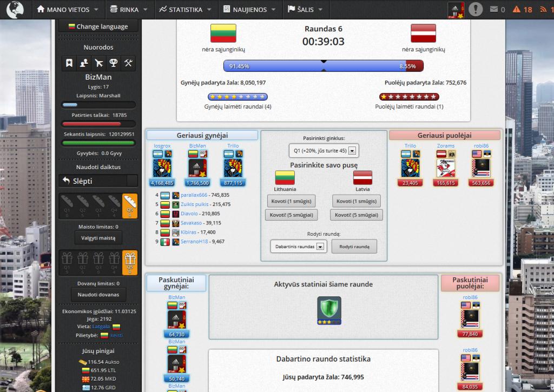Click the globe logo in the top bar
The height and width of the screenshot is (392, 554).
point(15,9)
